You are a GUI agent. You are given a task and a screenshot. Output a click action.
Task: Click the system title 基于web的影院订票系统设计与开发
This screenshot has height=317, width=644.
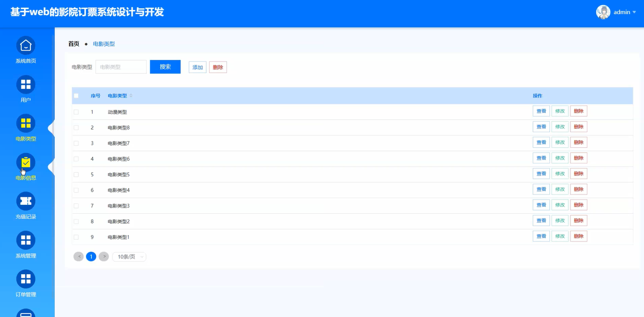87,12
